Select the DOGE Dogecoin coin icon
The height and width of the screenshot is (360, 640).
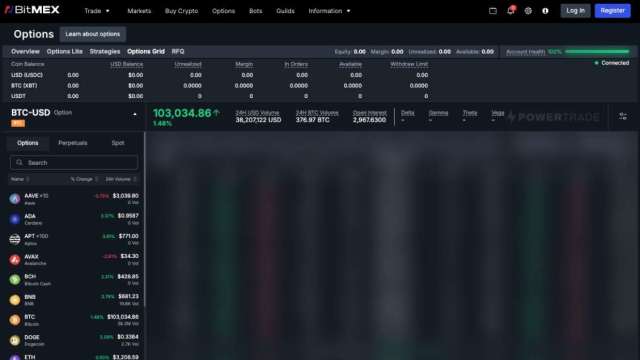[15, 340]
